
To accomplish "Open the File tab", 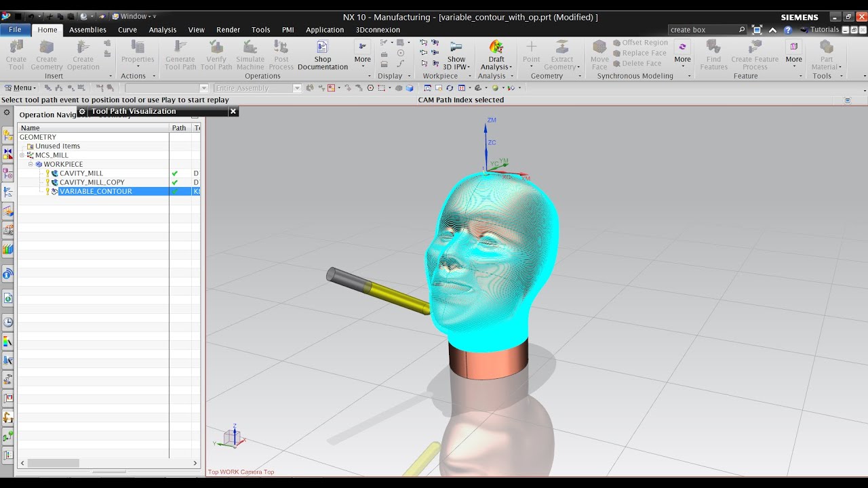I will pos(15,30).
